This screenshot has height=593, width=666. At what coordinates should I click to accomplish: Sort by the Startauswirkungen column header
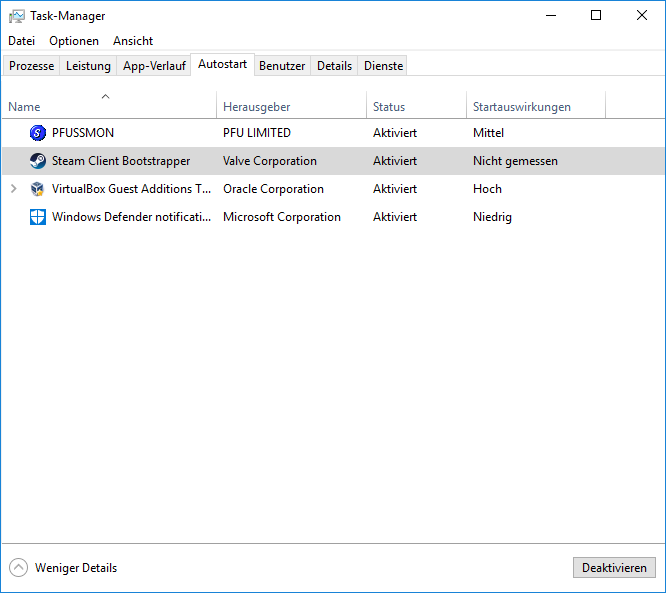(x=536, y=104)
